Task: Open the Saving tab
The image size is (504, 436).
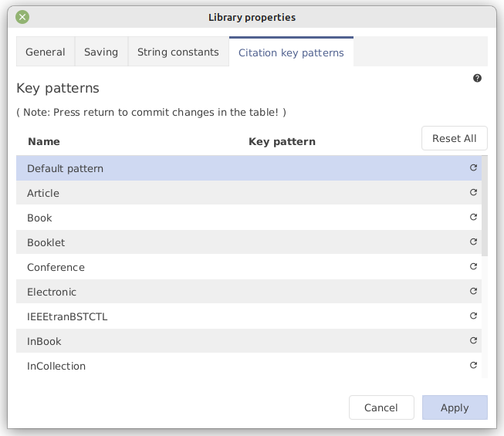Action: 101,52
